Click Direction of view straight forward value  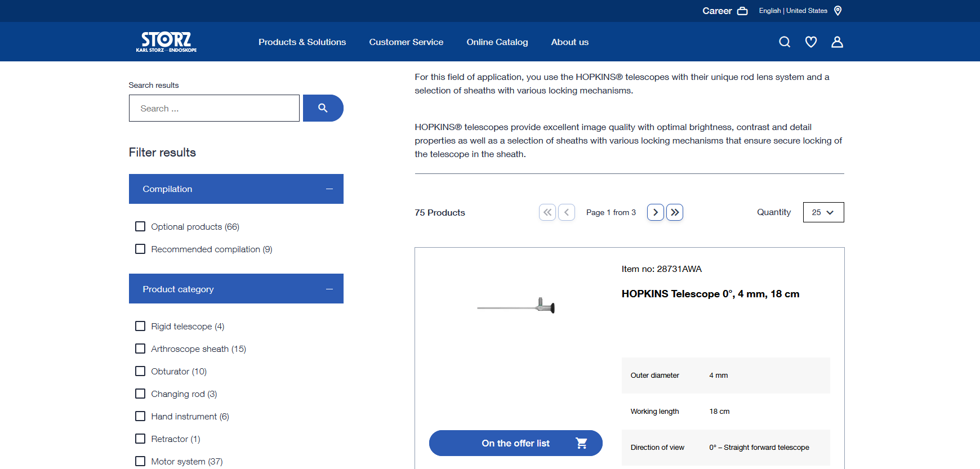pyautogui.click(x=759, y=448)
